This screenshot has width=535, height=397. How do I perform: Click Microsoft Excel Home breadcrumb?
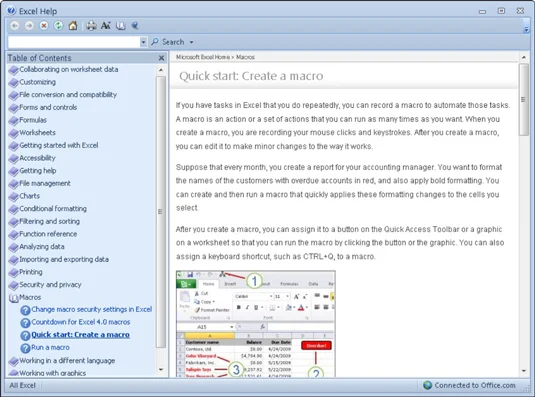(203, 57)
